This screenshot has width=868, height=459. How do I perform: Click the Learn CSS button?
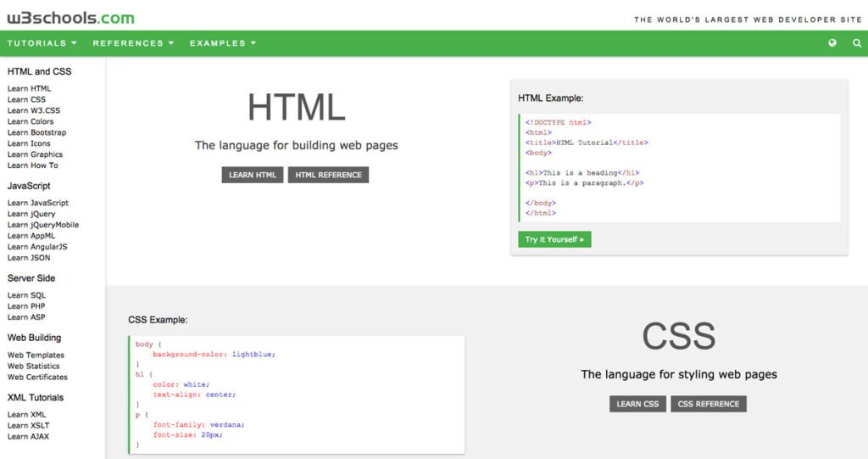[x=637, y=404]
